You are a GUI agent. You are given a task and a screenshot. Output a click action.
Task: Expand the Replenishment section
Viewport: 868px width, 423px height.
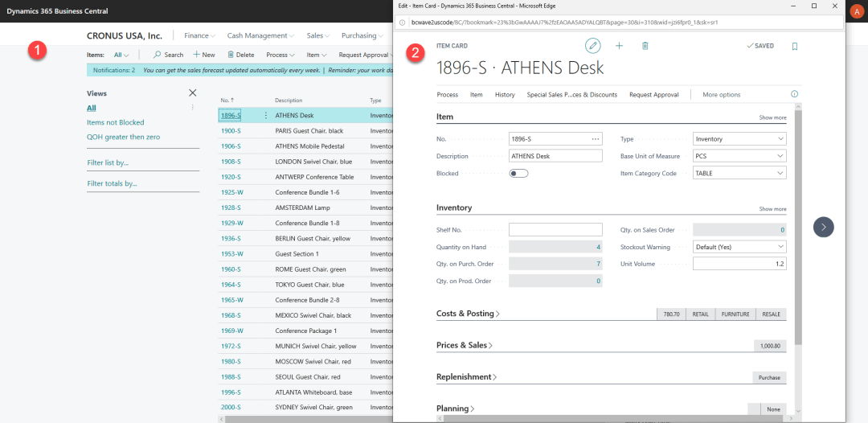coord(467,376)
